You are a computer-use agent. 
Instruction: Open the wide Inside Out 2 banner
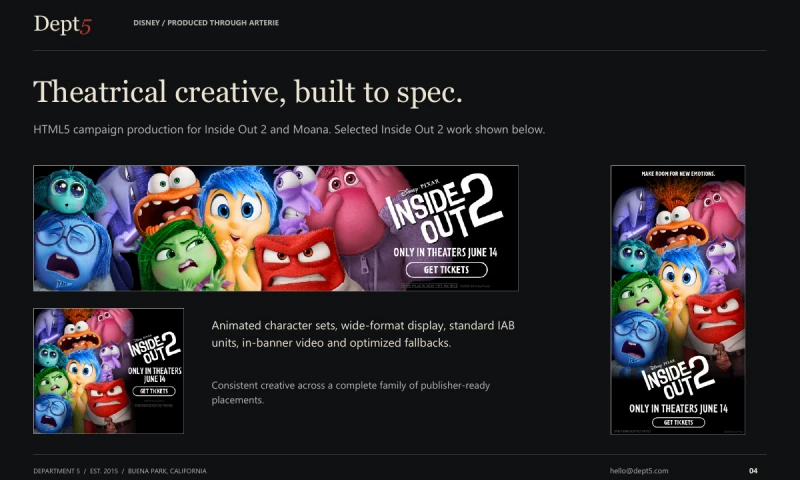tap(276, 228)
